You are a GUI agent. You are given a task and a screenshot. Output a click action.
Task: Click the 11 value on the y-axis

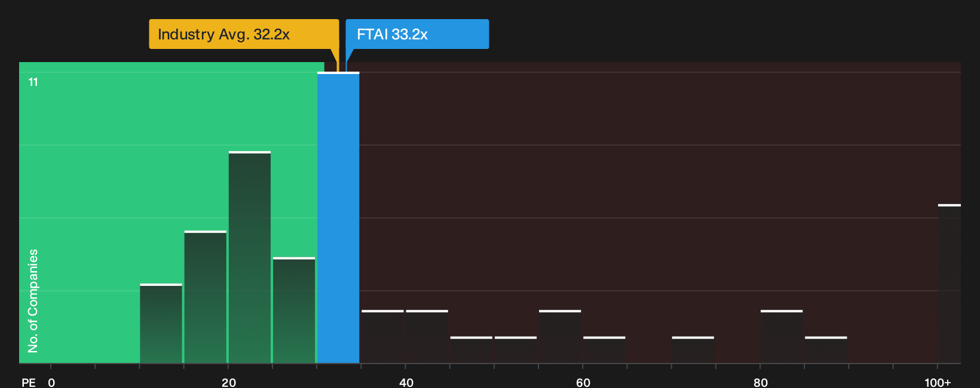tap(33, 82)
